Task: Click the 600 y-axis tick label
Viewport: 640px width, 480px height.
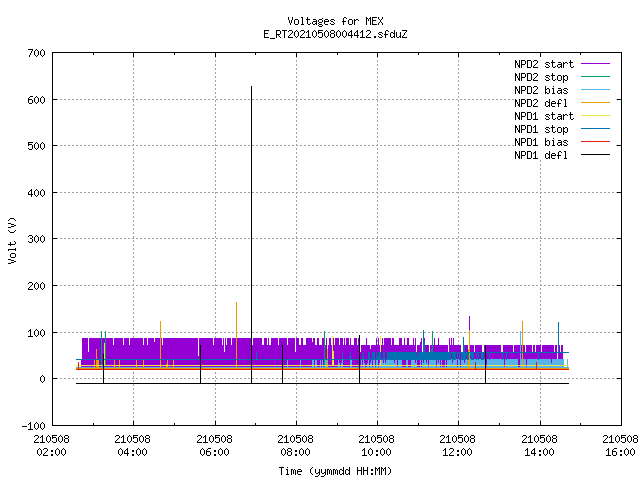Action: (x=37, y=100)
